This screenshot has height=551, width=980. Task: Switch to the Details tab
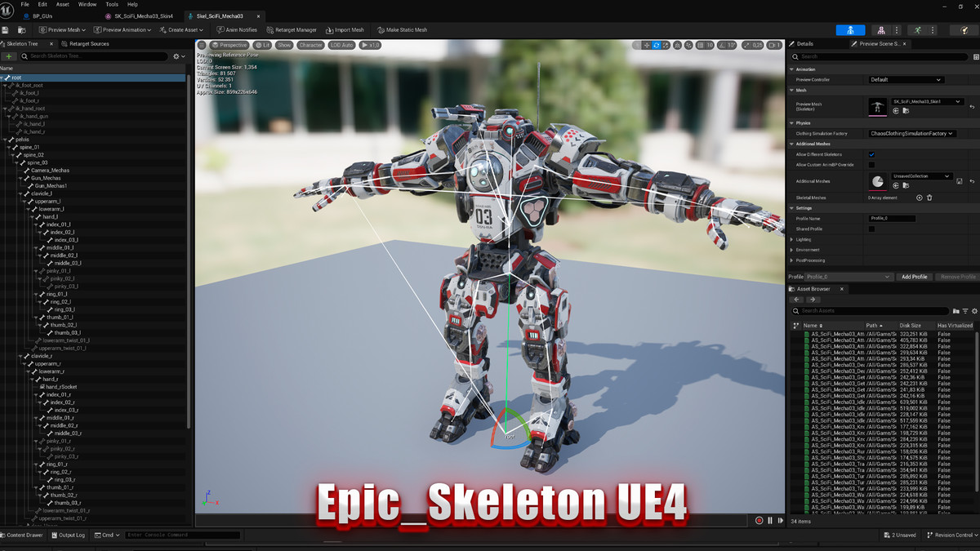click(x=804, y=44)
